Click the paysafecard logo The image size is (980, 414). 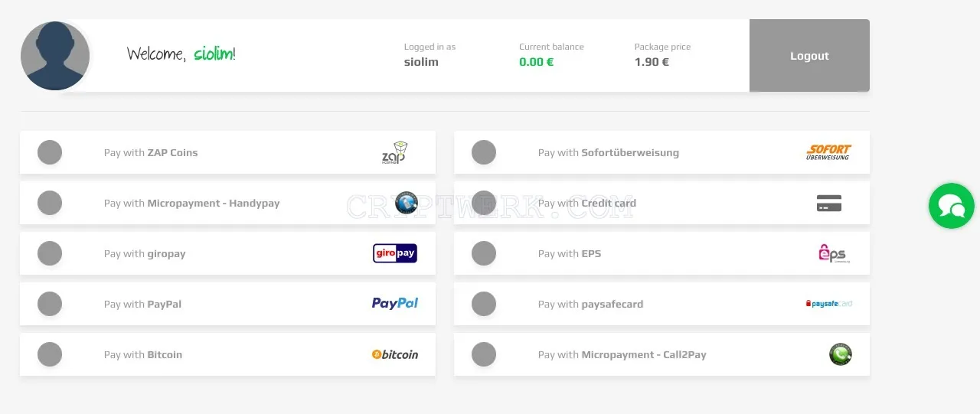(828, 304)
